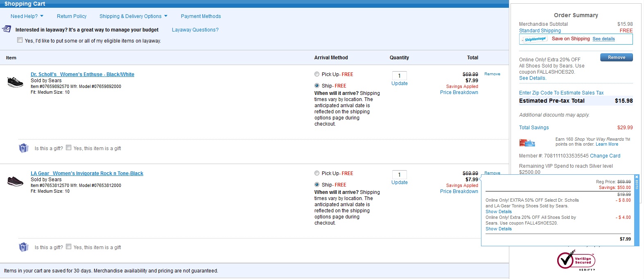Click Update under Dr. Scholl's quantity
Viewport: 644px width, 279px height.
[x=400, y=83]
